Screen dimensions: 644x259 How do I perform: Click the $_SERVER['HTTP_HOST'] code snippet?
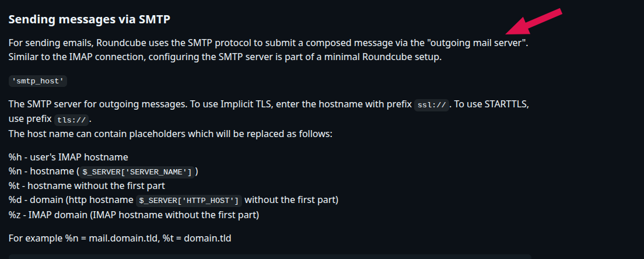click(189, 200)
